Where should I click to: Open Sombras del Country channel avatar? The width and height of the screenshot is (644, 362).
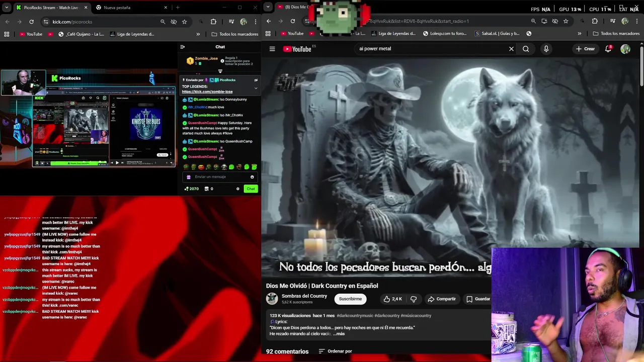point(272,299)
